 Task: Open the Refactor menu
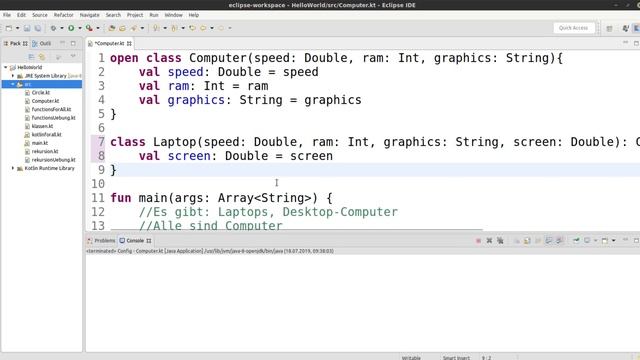(x=64, y=15)
